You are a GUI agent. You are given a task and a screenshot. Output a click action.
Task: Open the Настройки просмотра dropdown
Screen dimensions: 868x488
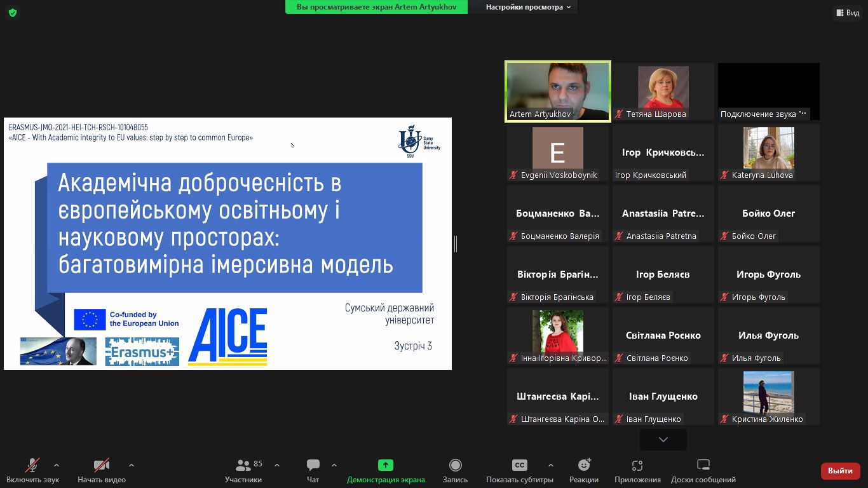point(528,7)
